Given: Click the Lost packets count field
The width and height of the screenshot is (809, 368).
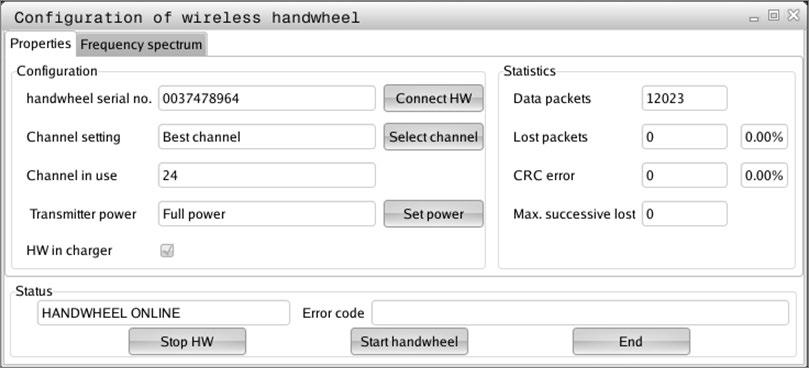Looking at the screenshot, I should [685, 137].
